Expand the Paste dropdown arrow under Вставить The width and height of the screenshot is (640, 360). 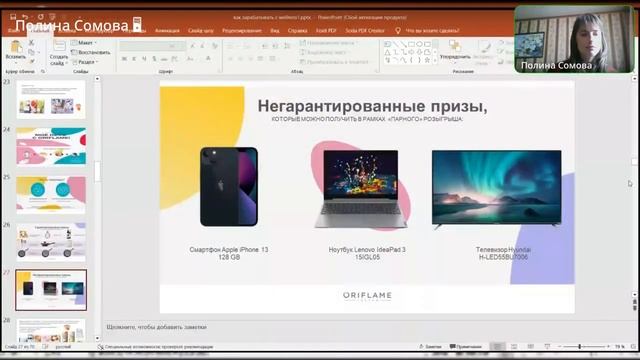pyautogui.click(x=16, y=63)
